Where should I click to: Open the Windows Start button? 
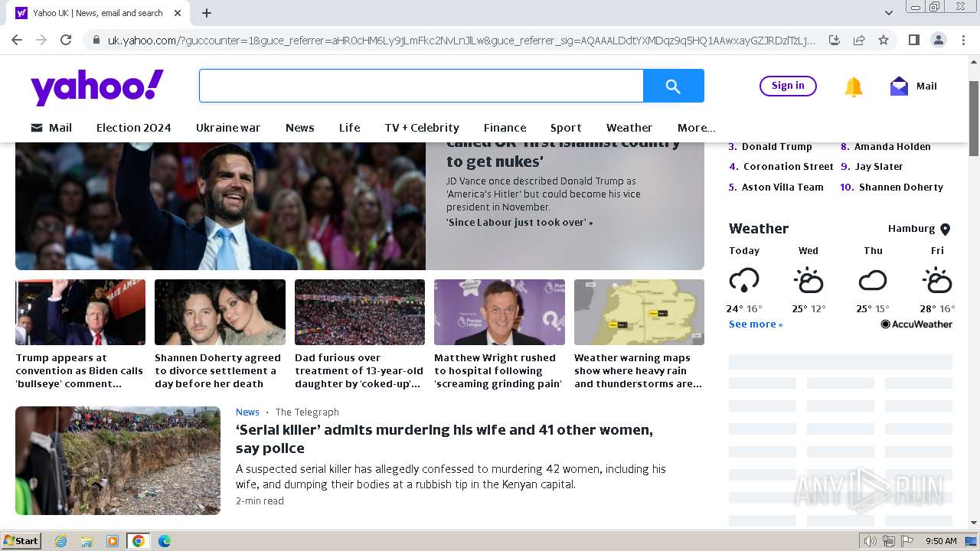click(x=21, y=541)
